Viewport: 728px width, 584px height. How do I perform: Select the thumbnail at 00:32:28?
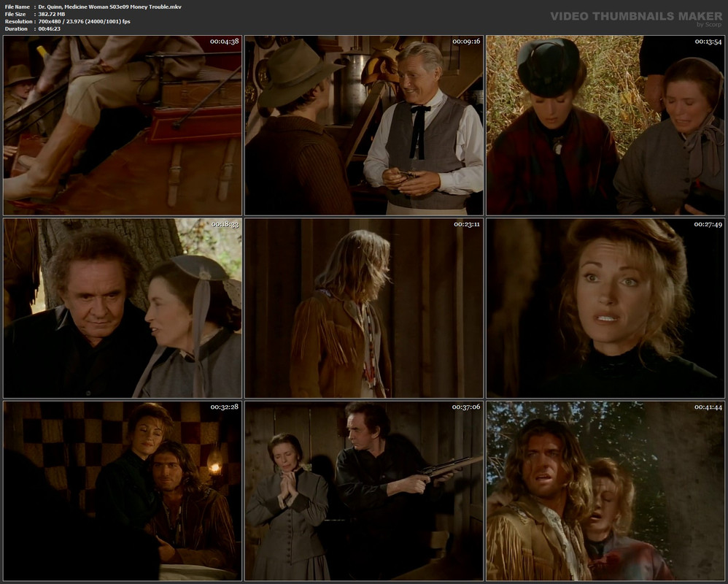tap(123, 491)
